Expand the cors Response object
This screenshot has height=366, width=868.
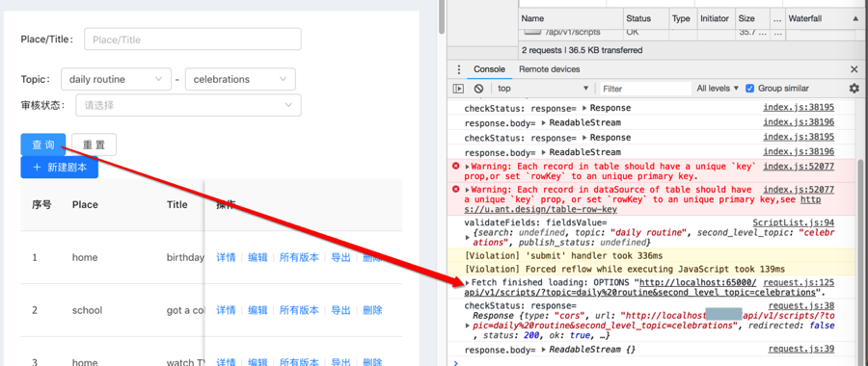pyautogui.click(x=469, y=326)
